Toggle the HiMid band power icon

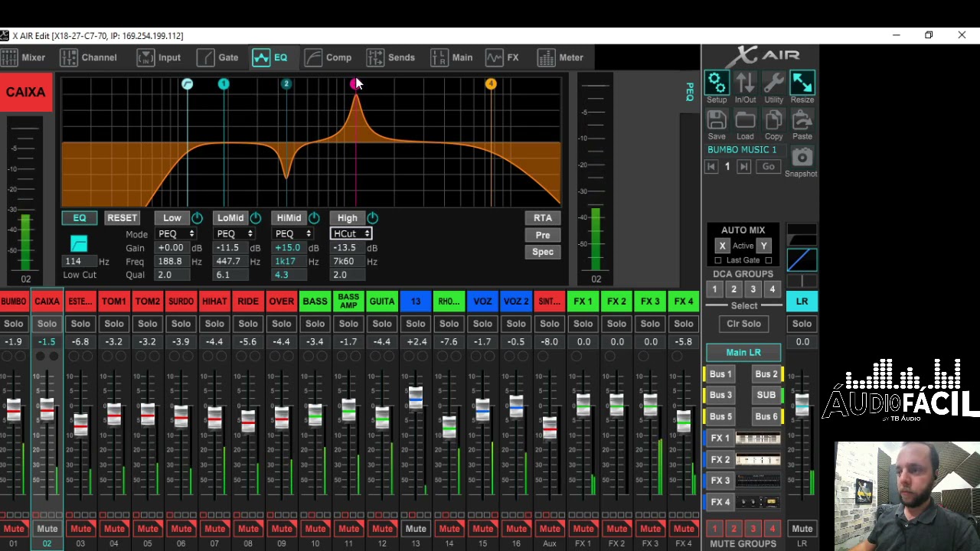click(314, 218)
